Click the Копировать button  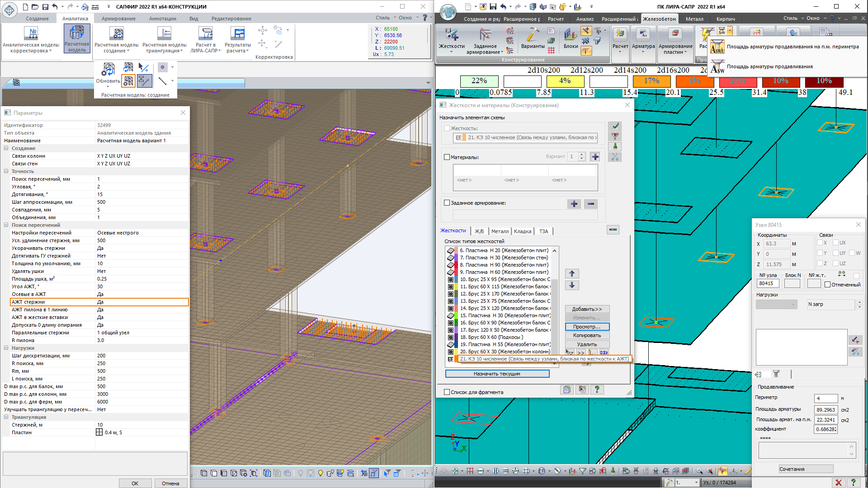click(x=587, y=335)
